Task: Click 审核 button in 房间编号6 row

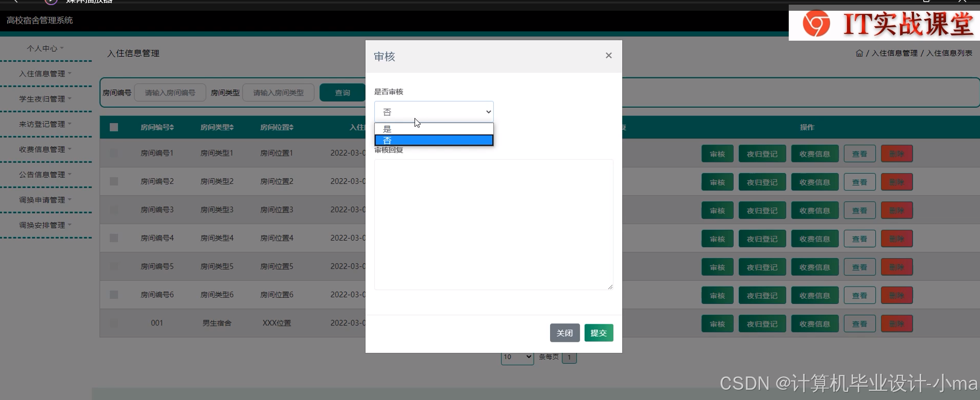Action: tap(717, 295)
